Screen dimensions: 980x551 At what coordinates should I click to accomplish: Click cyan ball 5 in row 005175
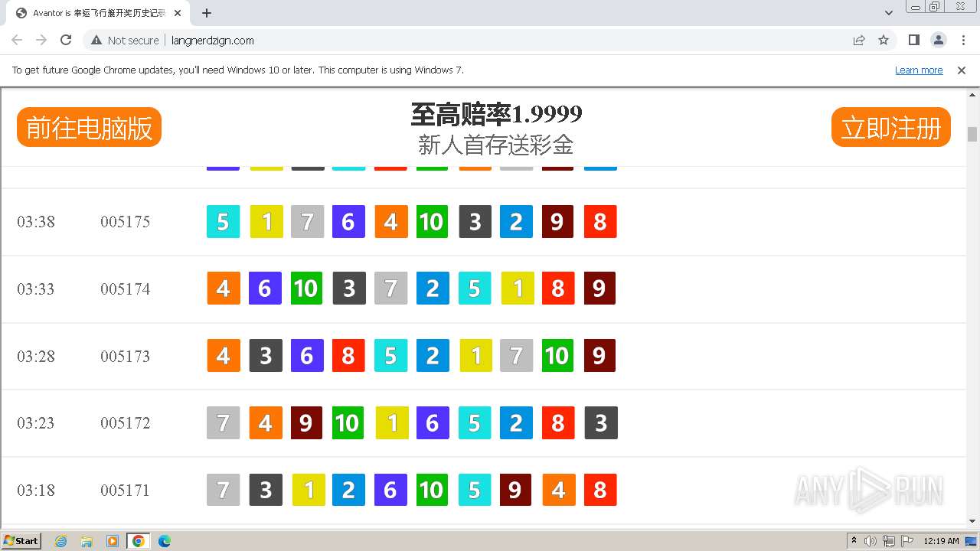tap(224, 222)
